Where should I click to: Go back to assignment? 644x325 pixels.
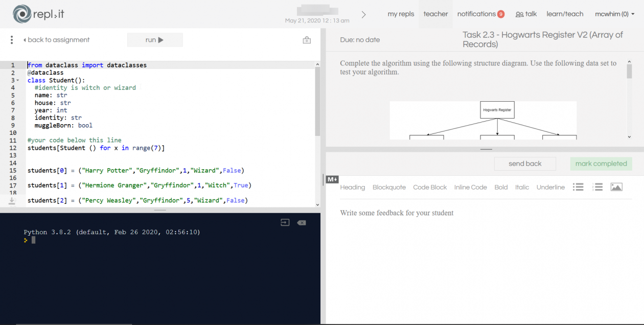click(x=56, y=40)
